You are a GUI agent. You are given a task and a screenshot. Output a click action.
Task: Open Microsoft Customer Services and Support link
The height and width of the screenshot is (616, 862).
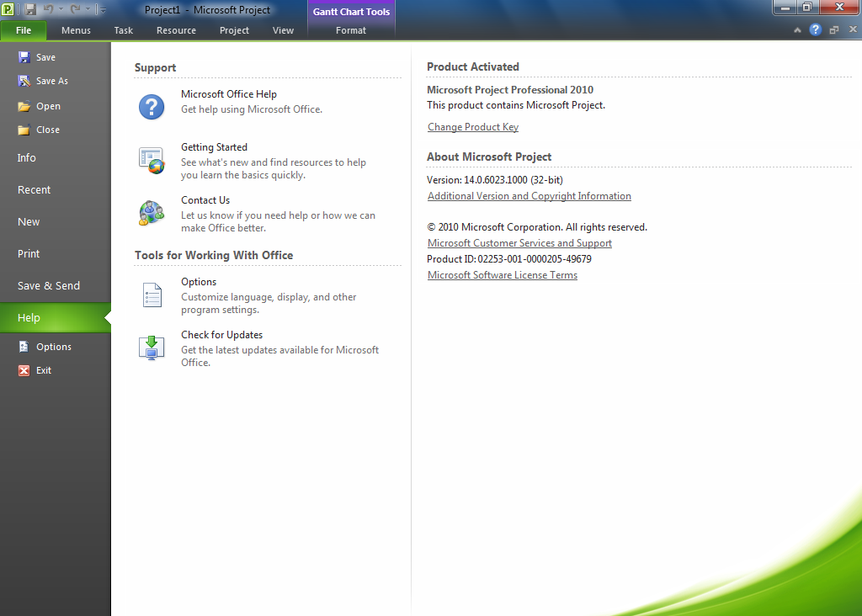(519, 243)
